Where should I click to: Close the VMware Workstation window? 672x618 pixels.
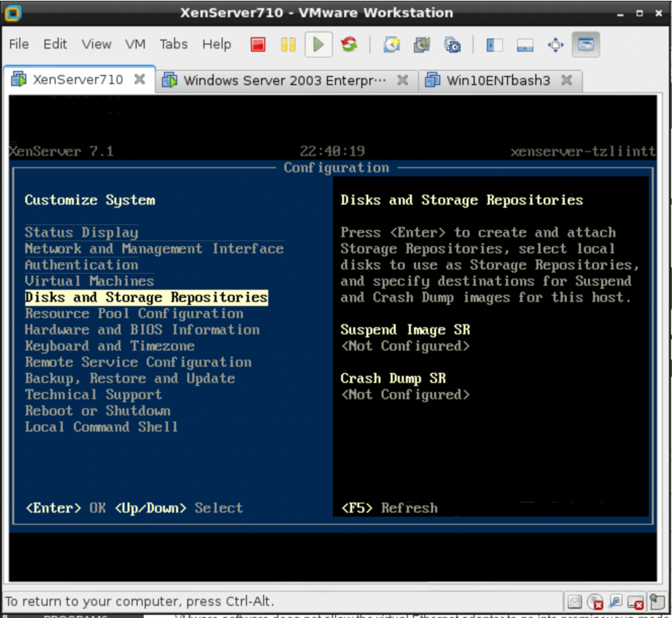pyautogui.click(x=659, y=14)
